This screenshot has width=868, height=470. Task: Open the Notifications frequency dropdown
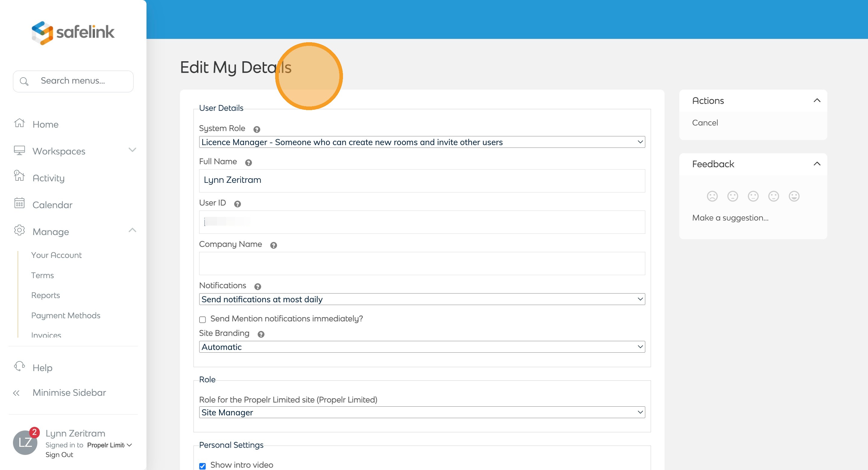[x=422, y=299]
